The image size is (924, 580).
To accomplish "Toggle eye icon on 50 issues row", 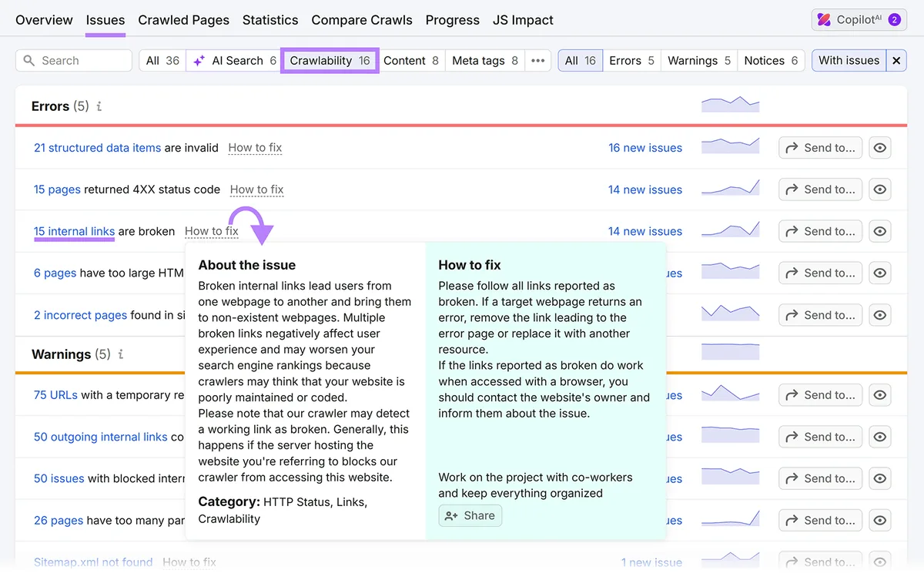I will pos(880,478).
